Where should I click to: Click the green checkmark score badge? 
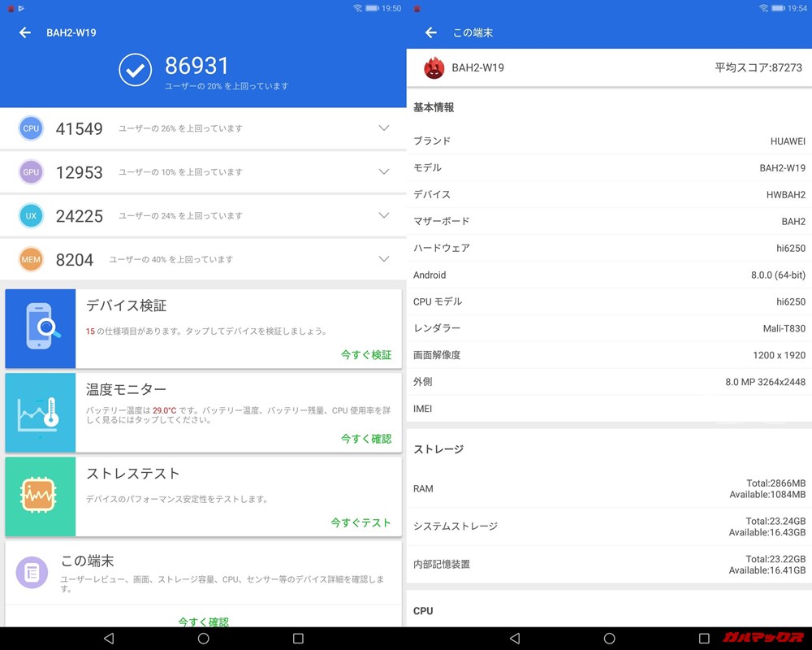click(136, 71)
